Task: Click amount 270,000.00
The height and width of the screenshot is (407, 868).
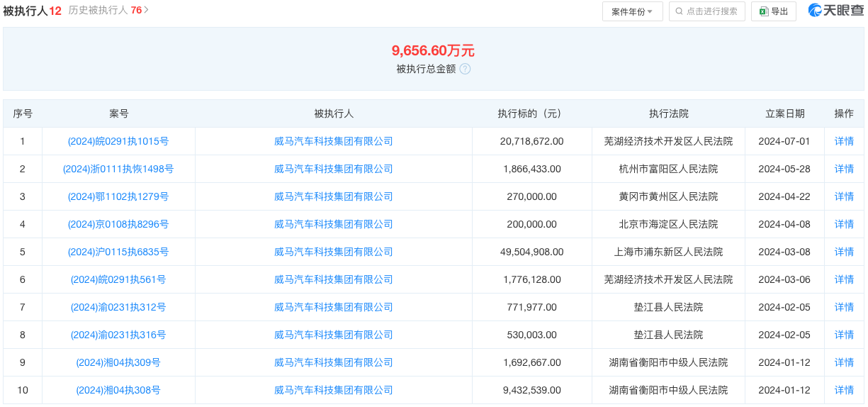Action: pyautogui.click(x=531, y=196)
